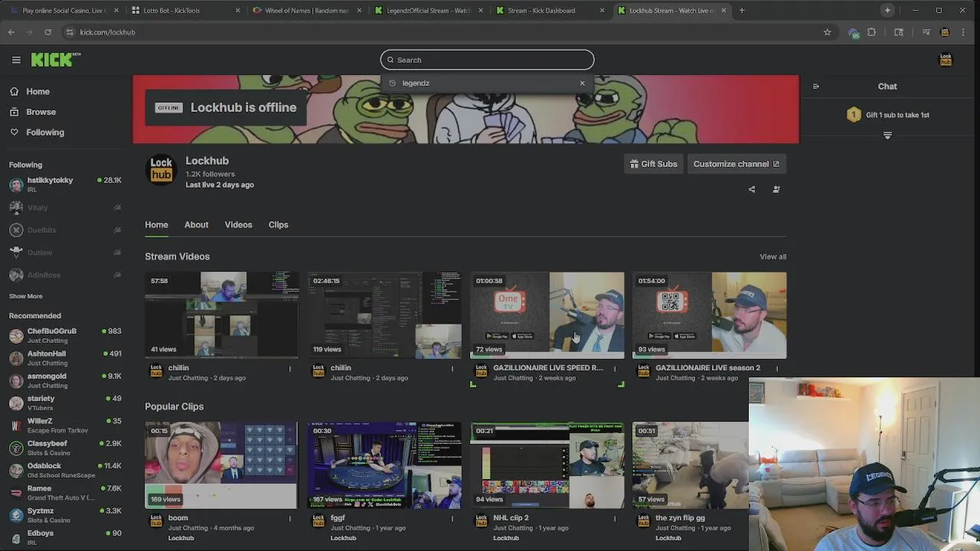This screenshot has height=551, width=980.
Task: Open options for GAZILLIONAIRE LIVE SPEED video
Action: [x=614, y=369]
